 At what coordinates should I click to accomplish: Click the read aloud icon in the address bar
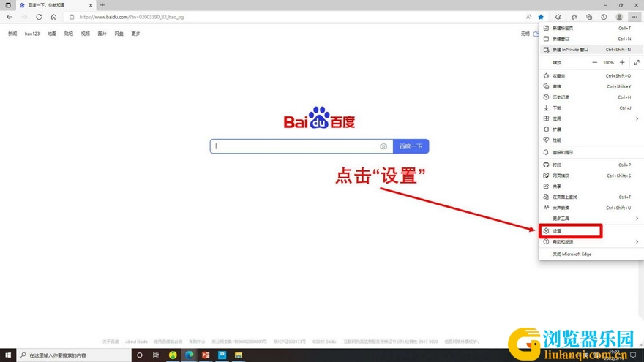point(528,17)
